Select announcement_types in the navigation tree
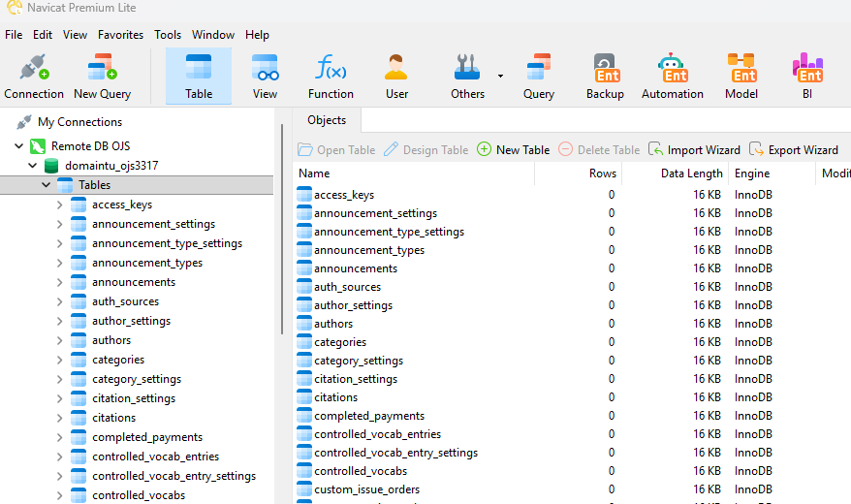This screenshot has width=851, height=504. (x=147, y=263)
